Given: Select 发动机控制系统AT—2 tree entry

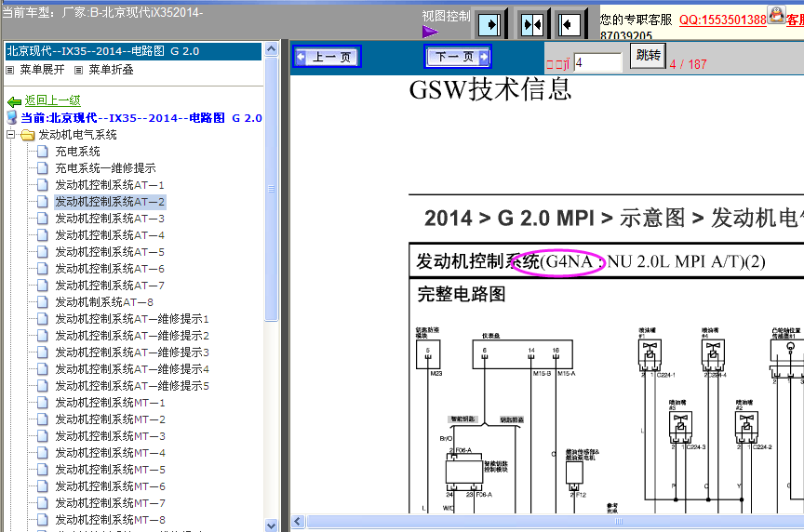Looking at the screenshot, I should click(x=110, y=202).
